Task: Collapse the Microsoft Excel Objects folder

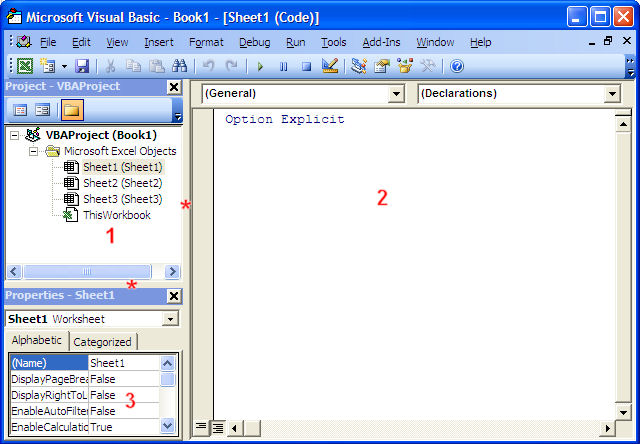Action: click(33, 151)
